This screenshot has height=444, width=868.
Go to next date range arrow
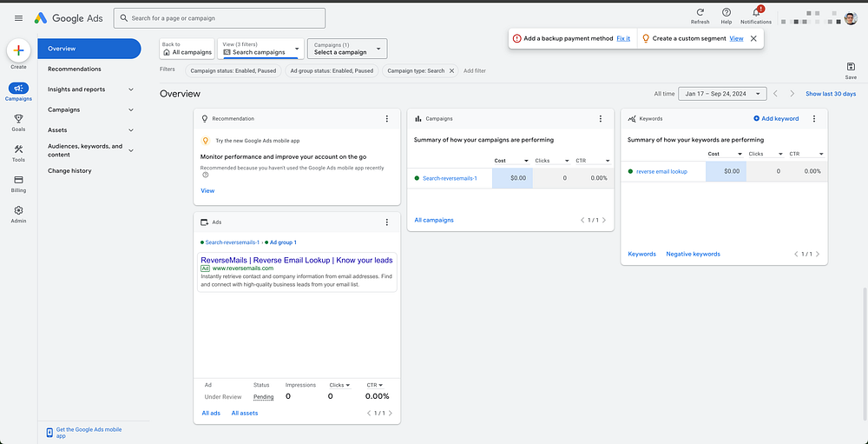pyautogui.click(x=792, y=94)
